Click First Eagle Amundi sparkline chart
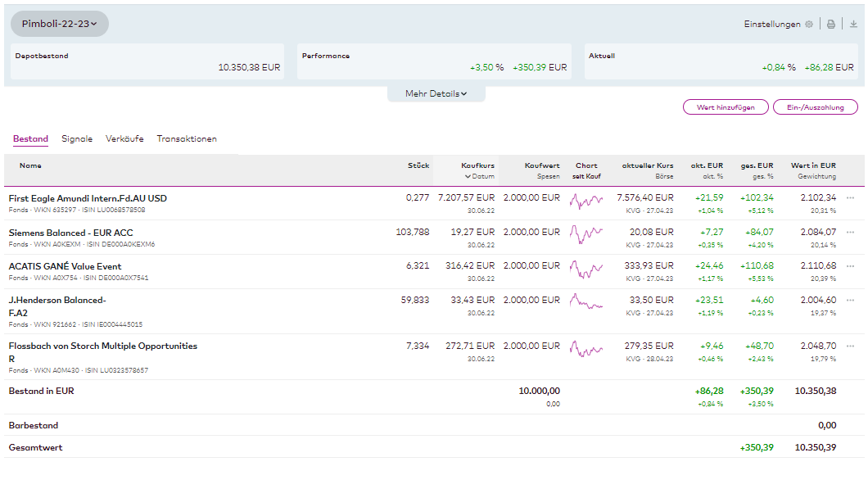This screenshot has height=480, width=868. tap(586, 201)
